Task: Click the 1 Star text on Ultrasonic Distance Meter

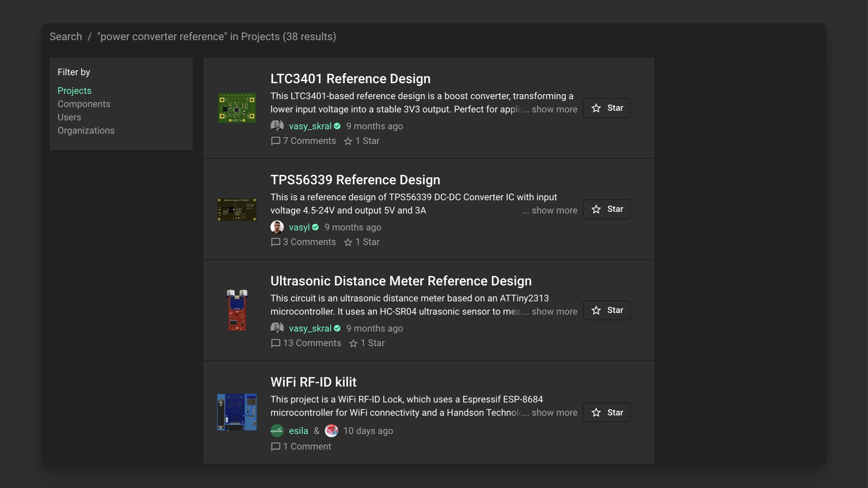Action: pos(373,343)
